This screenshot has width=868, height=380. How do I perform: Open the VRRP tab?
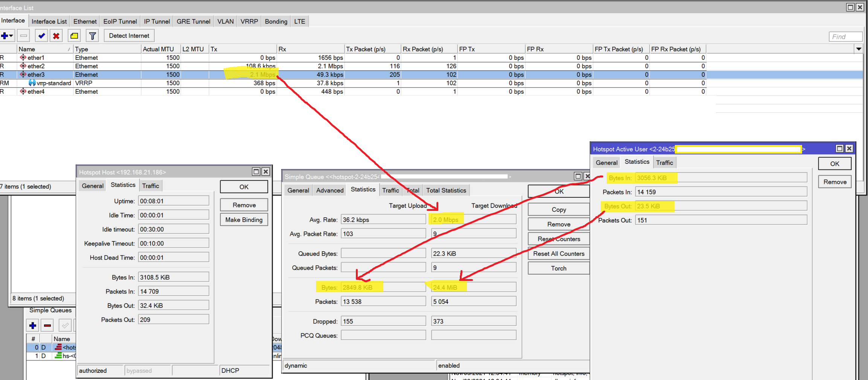click(249, 21)
